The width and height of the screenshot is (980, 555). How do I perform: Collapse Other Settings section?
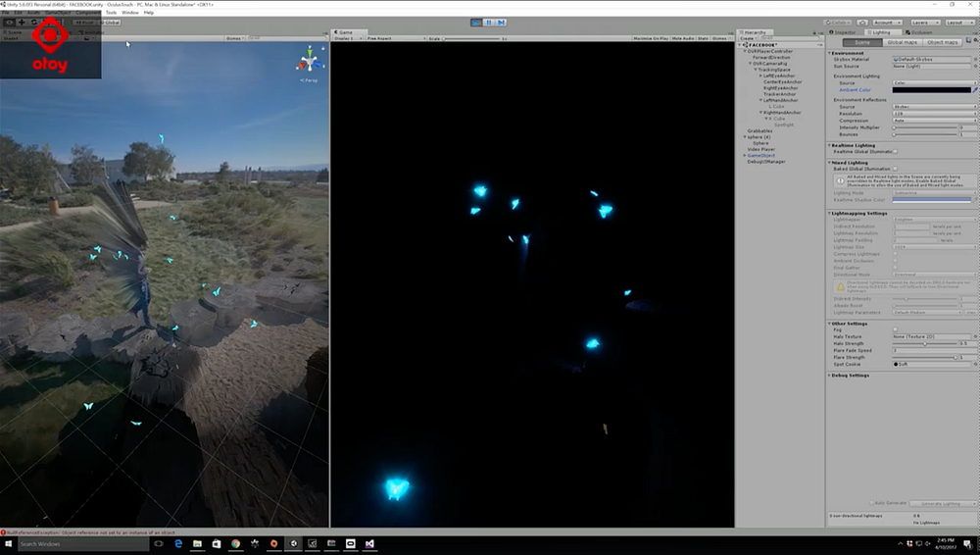click(x=829, y=324)
